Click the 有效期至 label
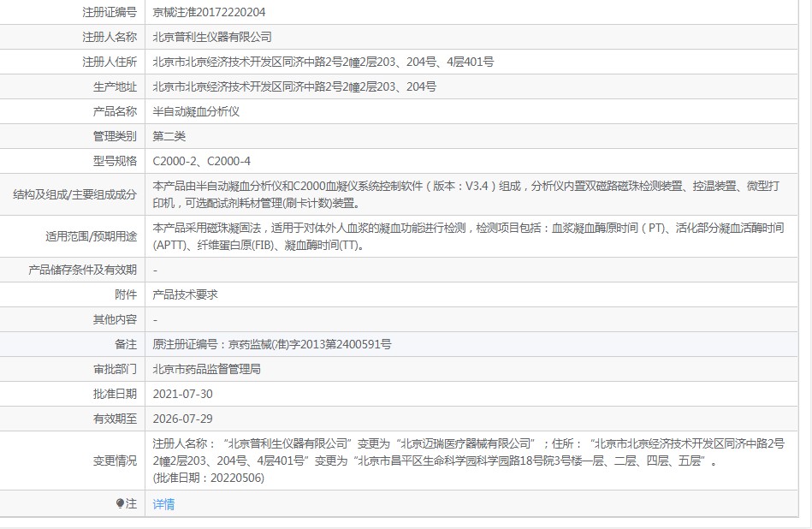The height and width of the screenshot is (529, 812). pos(115,419)
